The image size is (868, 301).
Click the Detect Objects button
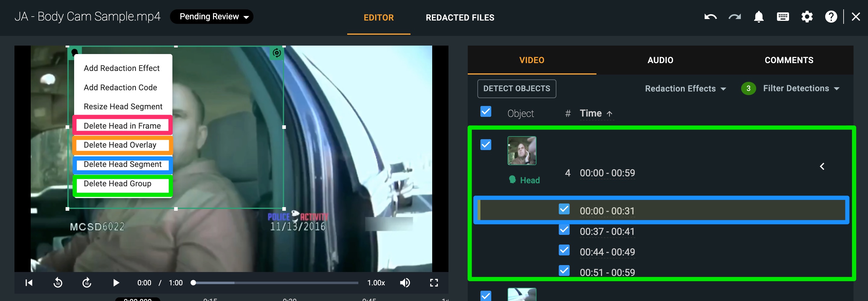[516, 89]
